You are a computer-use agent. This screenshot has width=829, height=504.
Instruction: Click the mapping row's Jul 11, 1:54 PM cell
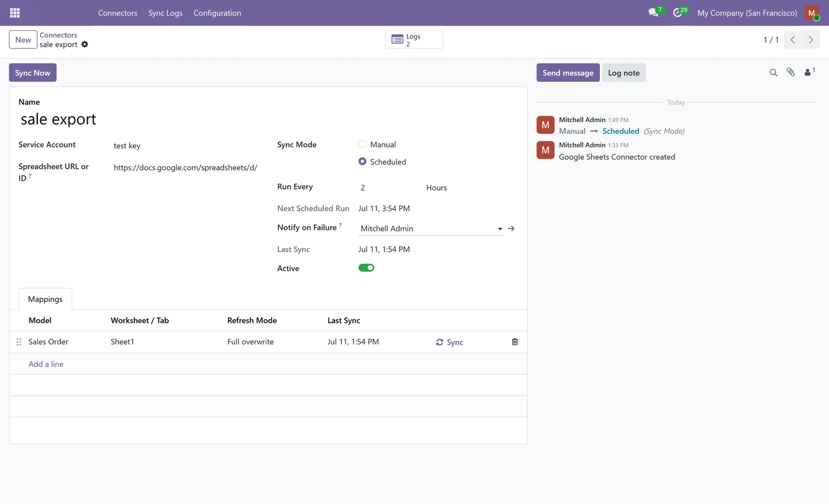353,342
